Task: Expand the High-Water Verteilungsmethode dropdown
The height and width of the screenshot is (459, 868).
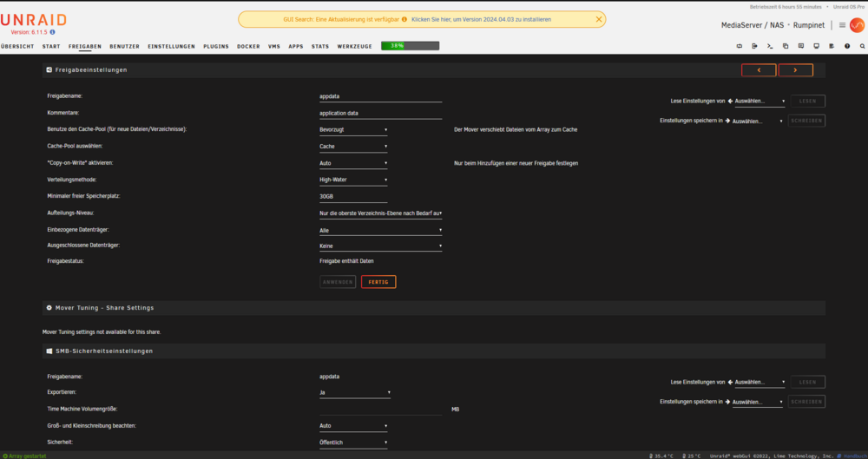Action: coord(353,180)
